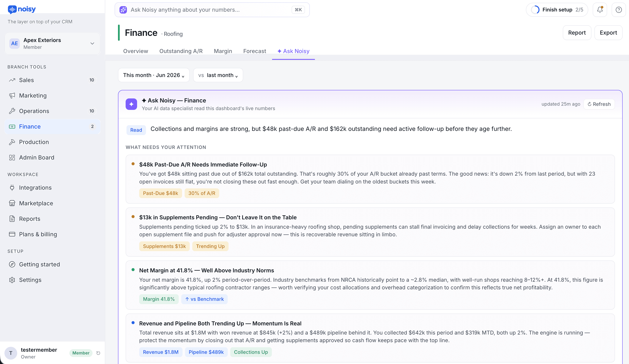Click the Marketplace storefront icon
The image size is (629, 364).
[x=12, y=203]
